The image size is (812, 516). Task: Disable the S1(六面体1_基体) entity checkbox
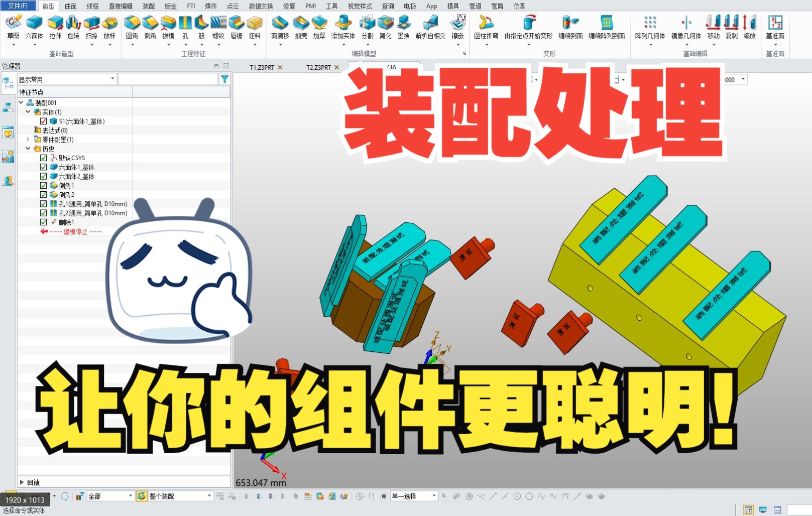[x=43, y=121]
